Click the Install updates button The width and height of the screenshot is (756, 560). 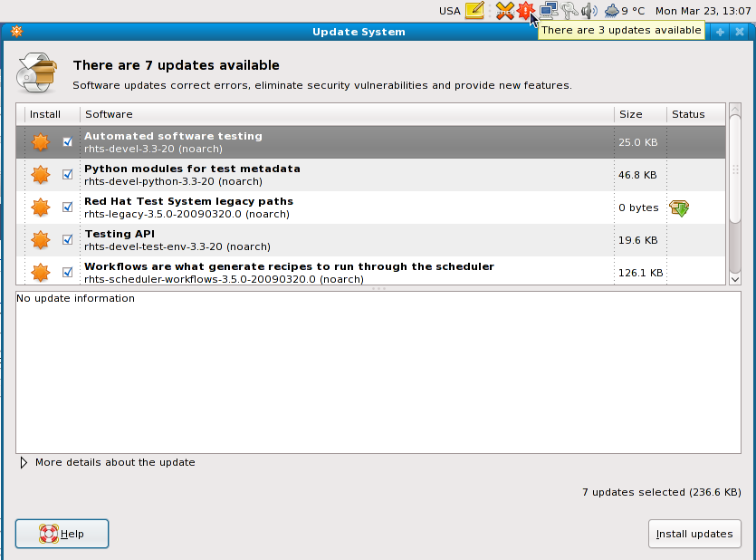tap(694, 534)
